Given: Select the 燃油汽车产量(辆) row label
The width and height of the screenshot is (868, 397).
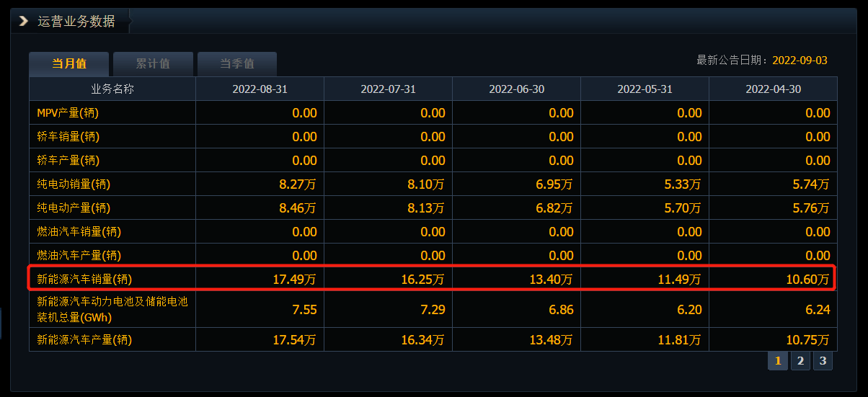Looking at the screenshot, I should pyautogui.click(x=79, y=256).
